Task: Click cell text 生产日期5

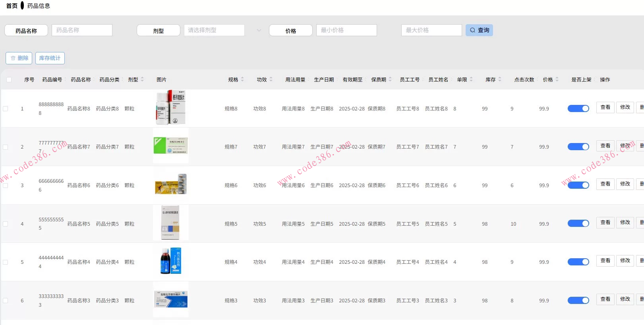Action: (x=322, y=224)
